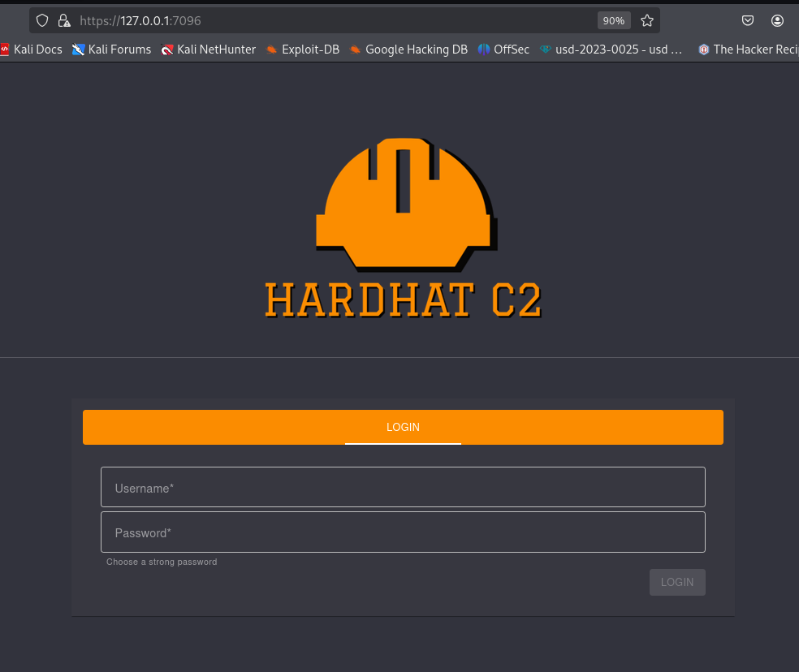Viewport: 799px width, 672px height.
Task: Open the usd-2023-0025 bookmark
Action: pos(611,50)
